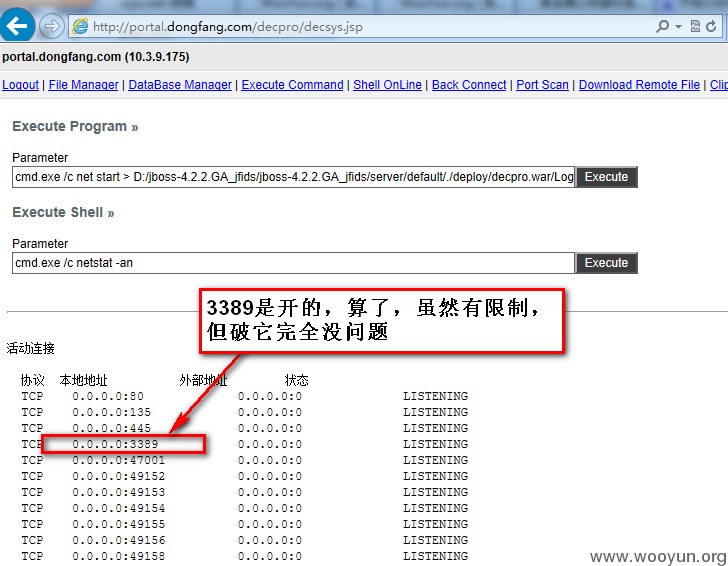728x566 pixels.
Task: Click the portal.dongfang.com (10.3.9.175) title text
Action: (x=96, y=57)
